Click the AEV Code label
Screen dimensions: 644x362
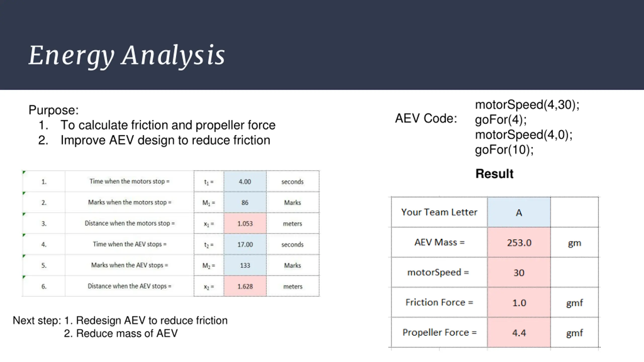426,118
